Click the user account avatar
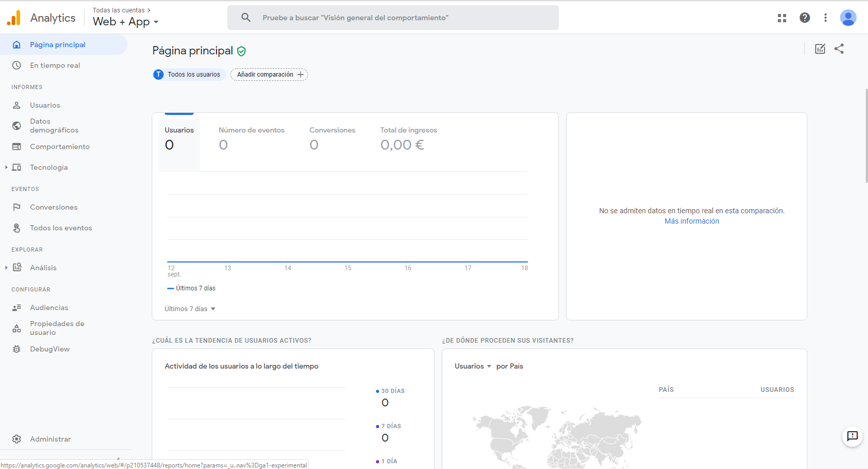Viewport: 868px width, 469px height. point(848,18)
